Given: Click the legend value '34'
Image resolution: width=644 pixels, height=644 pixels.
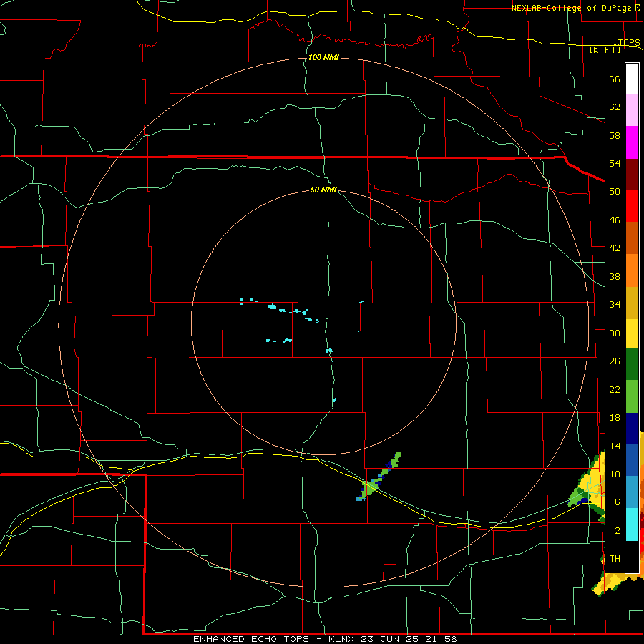Looking at the screenshot, I should (615, 305).
